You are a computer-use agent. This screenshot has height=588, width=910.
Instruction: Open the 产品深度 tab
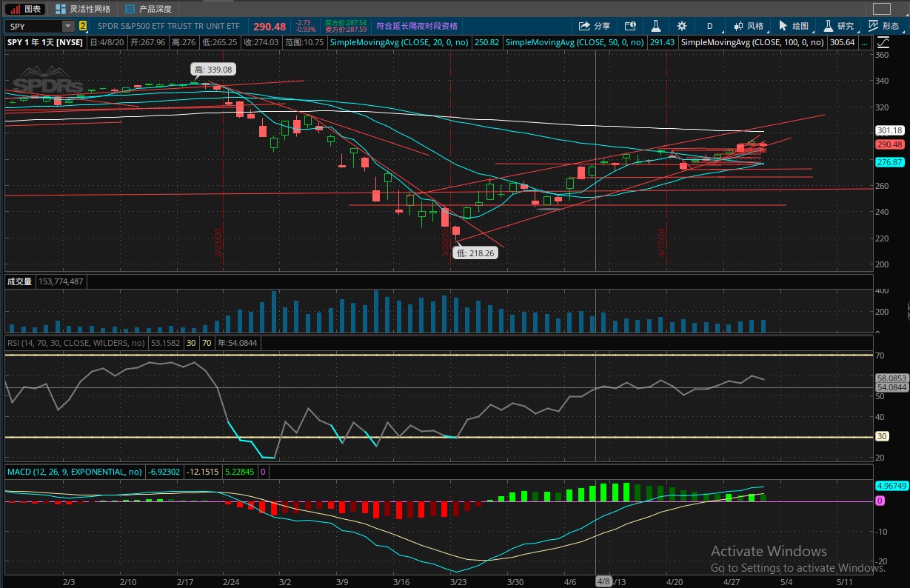click(x=148, y=9)
